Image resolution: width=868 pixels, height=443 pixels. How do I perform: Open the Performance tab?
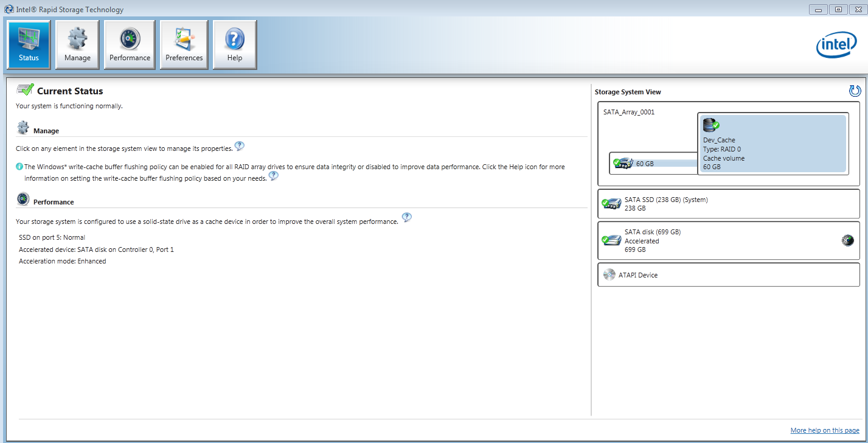130,44
